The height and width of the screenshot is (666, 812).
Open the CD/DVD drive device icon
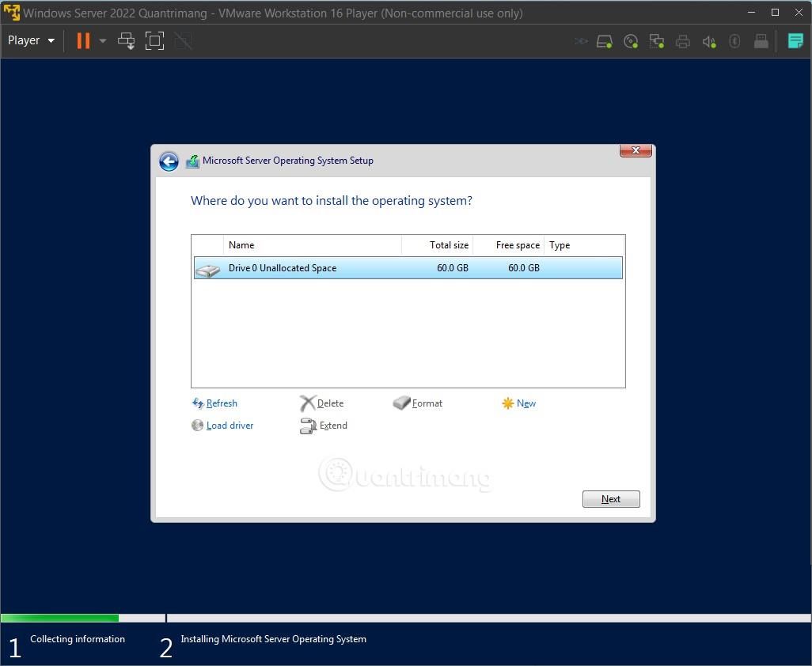[x=631, y=41]
